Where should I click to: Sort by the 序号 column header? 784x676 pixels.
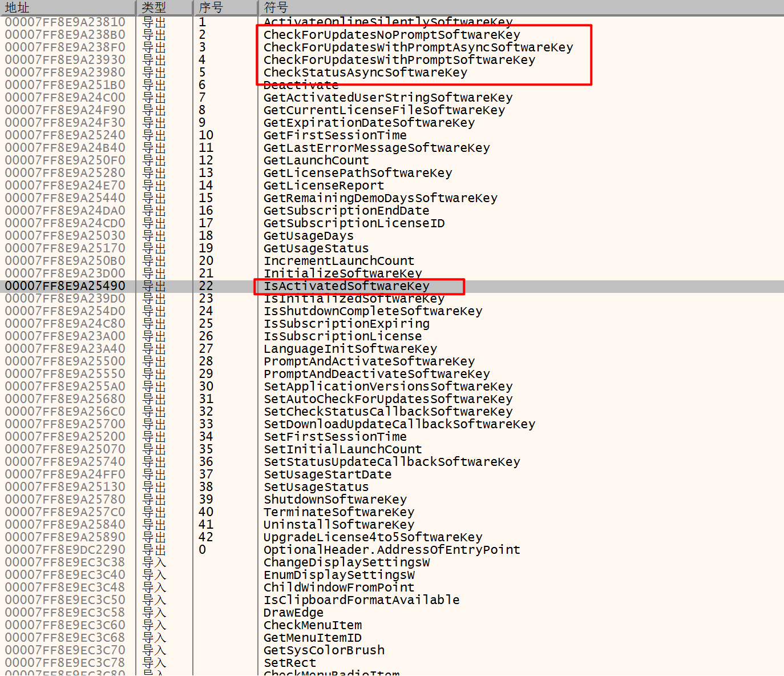[x=225, y=7]
